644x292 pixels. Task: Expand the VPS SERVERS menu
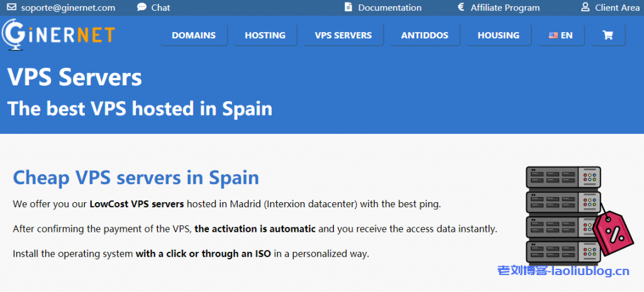[343, 35]
